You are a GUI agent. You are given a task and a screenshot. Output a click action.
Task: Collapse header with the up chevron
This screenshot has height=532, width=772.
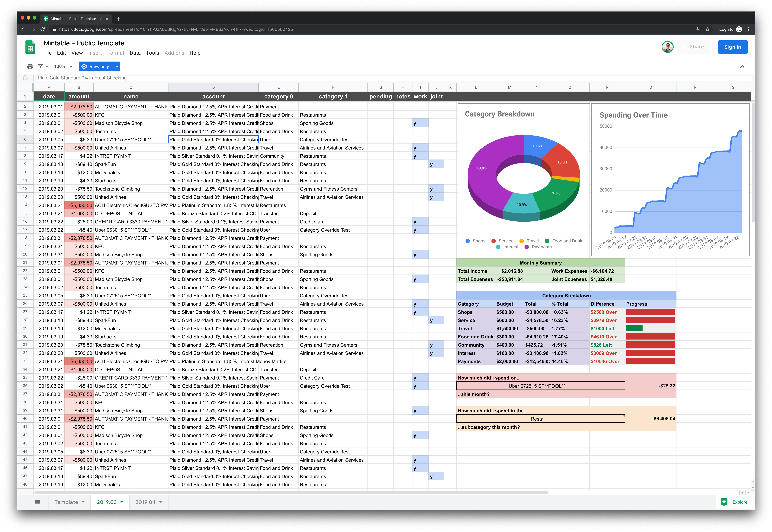[x=742, y=67]
